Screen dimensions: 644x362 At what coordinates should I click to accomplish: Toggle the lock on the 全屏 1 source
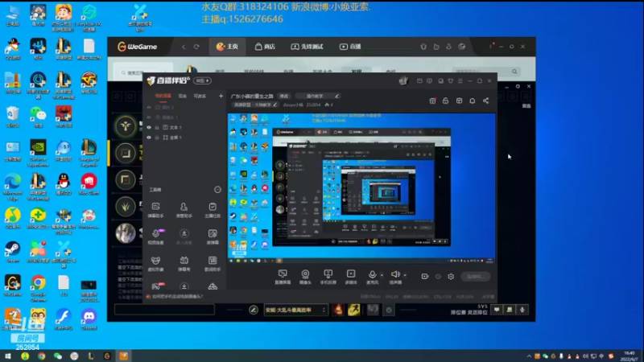(157, 138)
